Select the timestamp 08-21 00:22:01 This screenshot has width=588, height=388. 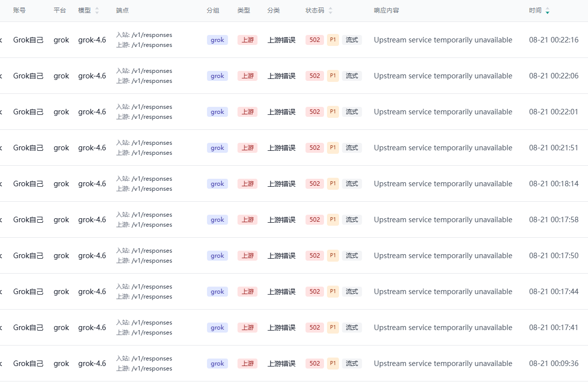click(554, 112)
